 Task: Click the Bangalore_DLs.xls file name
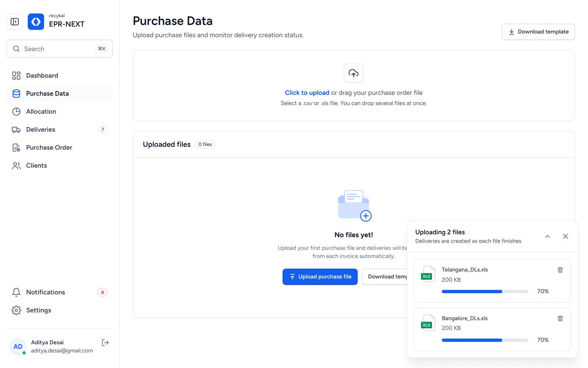465,318
